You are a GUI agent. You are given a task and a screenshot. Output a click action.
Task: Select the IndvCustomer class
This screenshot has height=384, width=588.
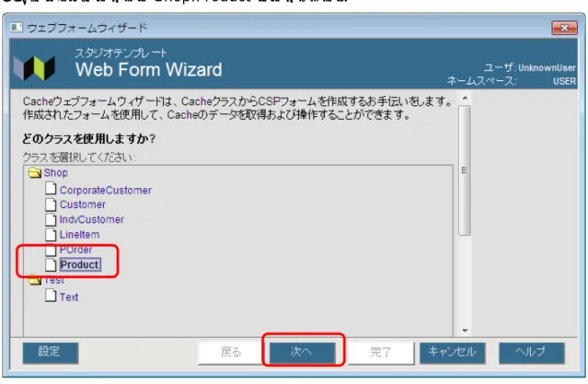click(x=91, y=219)
